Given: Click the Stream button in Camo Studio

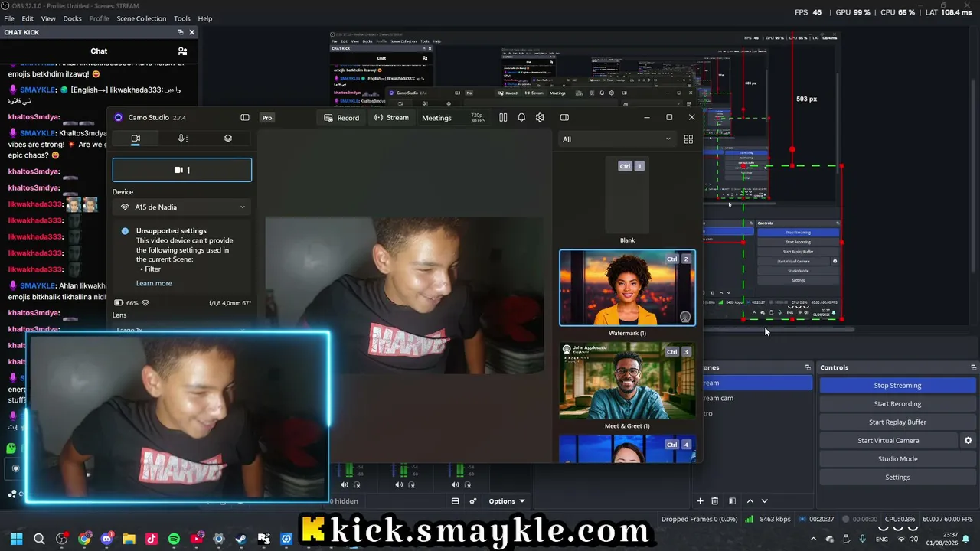Looking at the screenshot, I should [x=391, y=118].
